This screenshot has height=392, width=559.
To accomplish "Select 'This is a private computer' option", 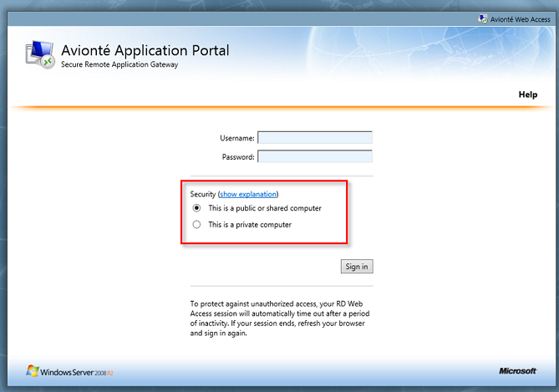I will click(x=196, y=225).
